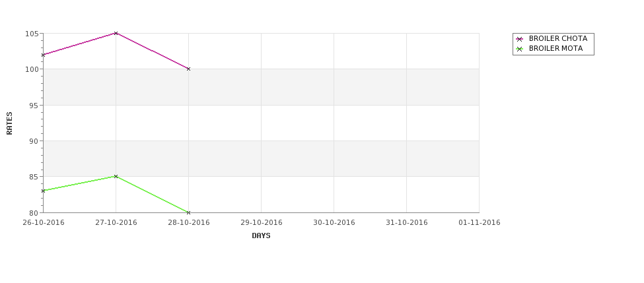Click the BROILER CHOTA legend label
Viewport: 644px width, 283px height.
(558, 38)
